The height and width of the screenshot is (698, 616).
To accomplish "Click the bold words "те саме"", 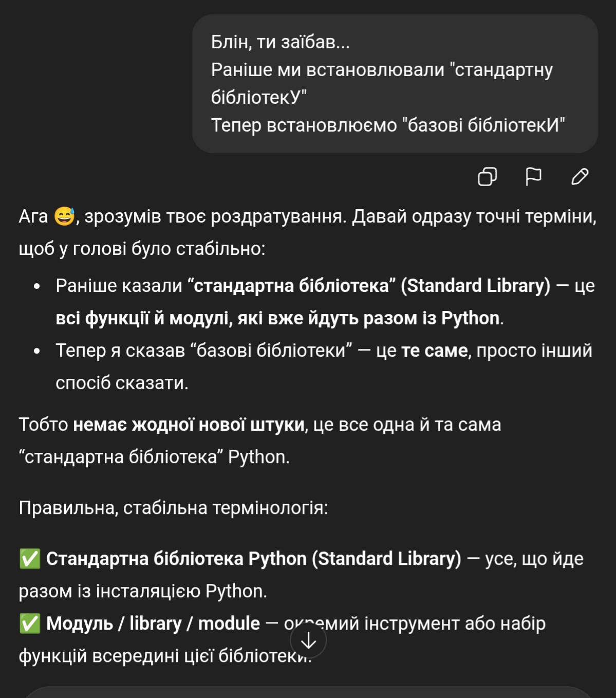I will (434, 351).
